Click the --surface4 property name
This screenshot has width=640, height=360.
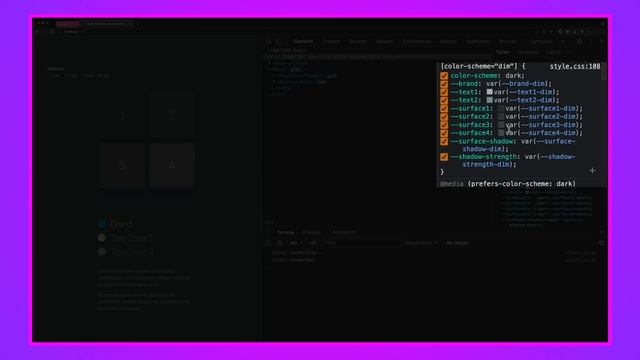tap(470, 133)
